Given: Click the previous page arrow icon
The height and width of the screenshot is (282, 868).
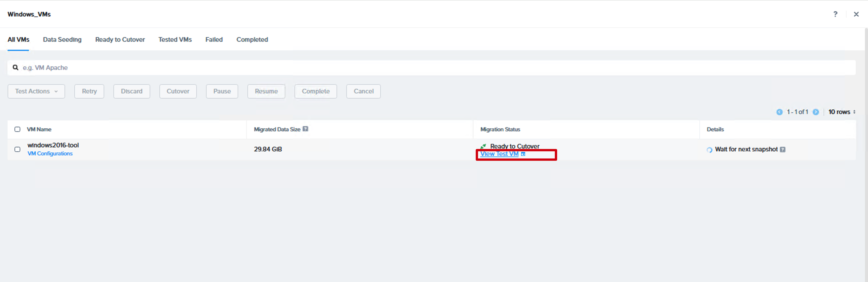Looking at the screenshot, I should tap(779, 112).
